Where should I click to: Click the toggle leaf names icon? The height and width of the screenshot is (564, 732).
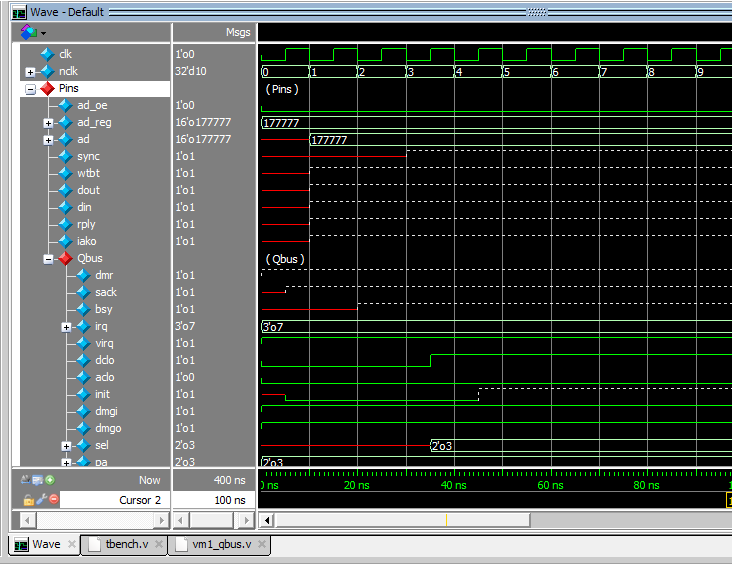[x=26, y=480]
